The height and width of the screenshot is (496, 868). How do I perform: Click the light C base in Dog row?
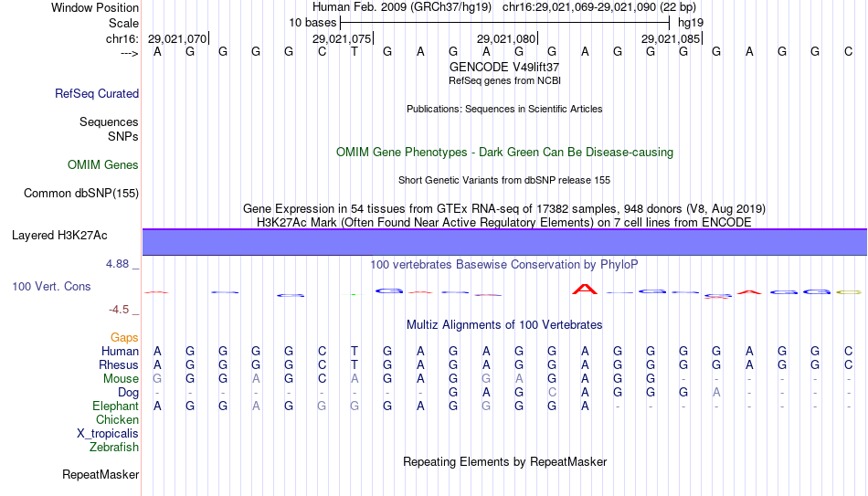click(x=552, y=393)
